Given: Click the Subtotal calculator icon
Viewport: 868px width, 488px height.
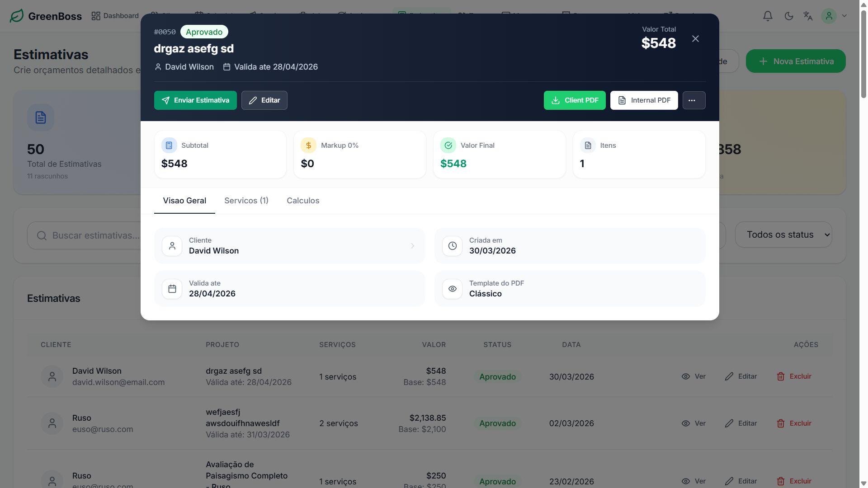Looking at the screenshot, I should coord(169,145).
